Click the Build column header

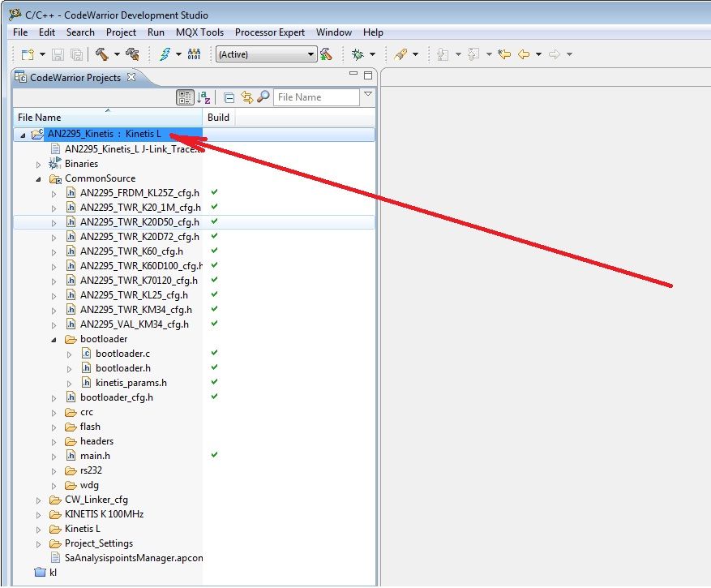coord(218,117)
